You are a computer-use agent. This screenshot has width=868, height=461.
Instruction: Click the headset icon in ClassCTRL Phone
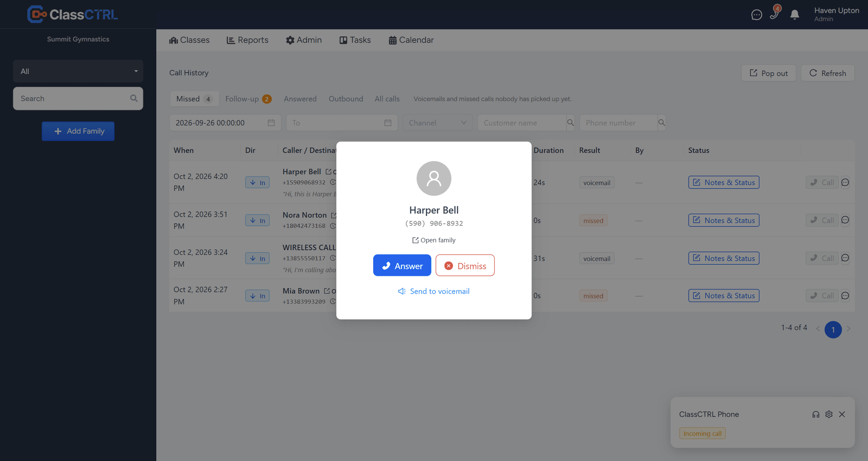tap(816, 414)
